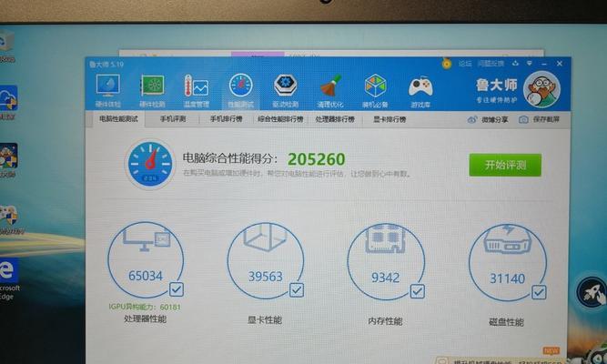Uncheck the 磁盘性能 checkbox
The height and width of the screenshot is (364, 607).
coord(539,292)
